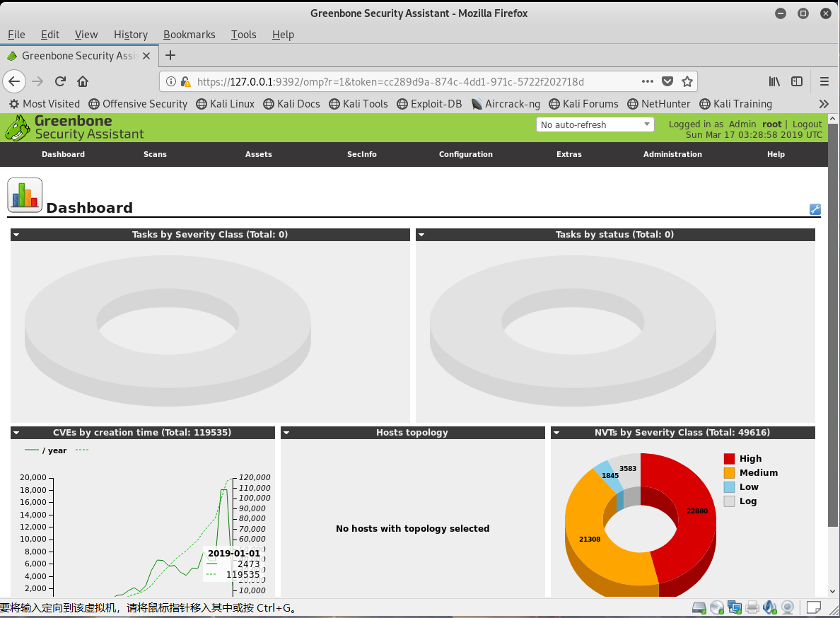Open Aircrack-ng bookmark

tap(505, 104)
